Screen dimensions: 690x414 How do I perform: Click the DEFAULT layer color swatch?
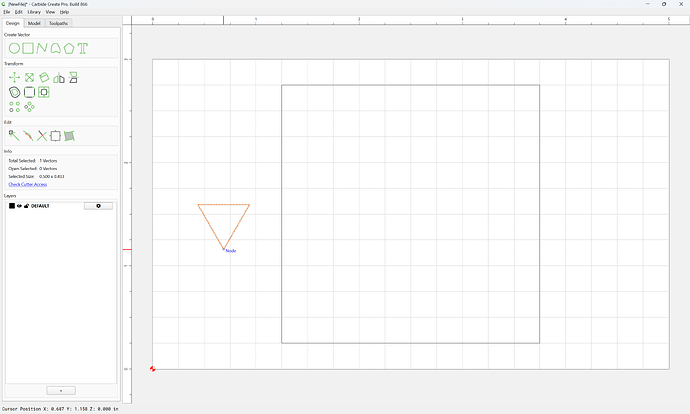pos(12,206)
